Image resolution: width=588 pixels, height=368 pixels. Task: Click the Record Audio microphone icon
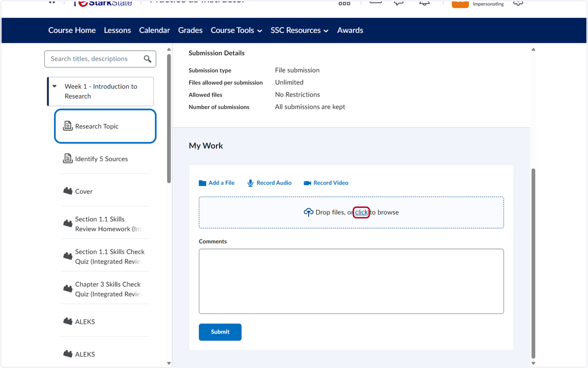tap(250, 183)
